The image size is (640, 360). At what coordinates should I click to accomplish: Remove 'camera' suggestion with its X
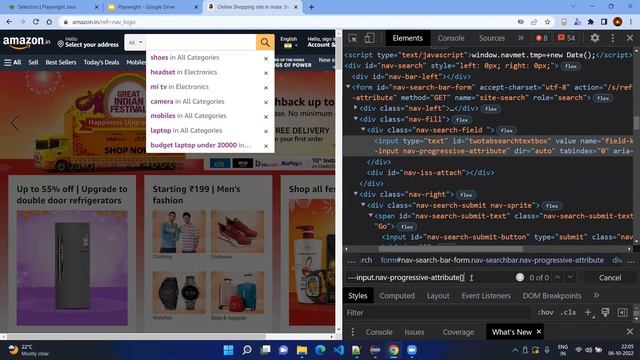[266, 102]
